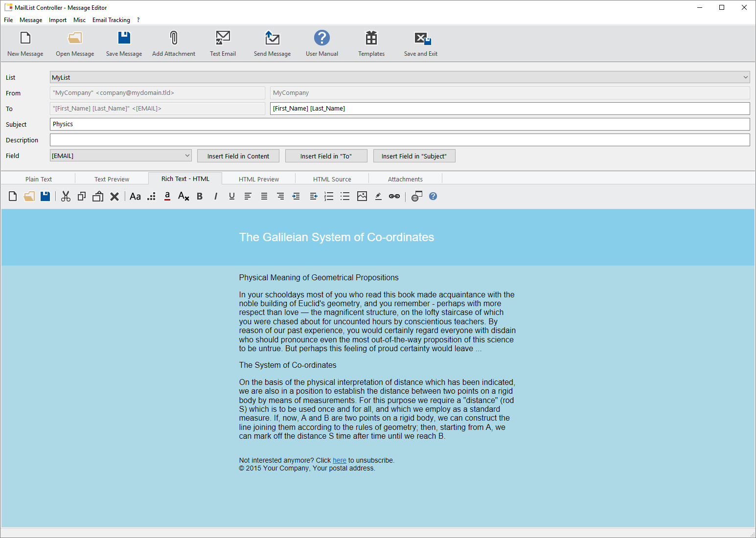This screenshot has height=538, width=756.
Task: Expand the List dropdown showing MyList
Action: tap(745, 77)
